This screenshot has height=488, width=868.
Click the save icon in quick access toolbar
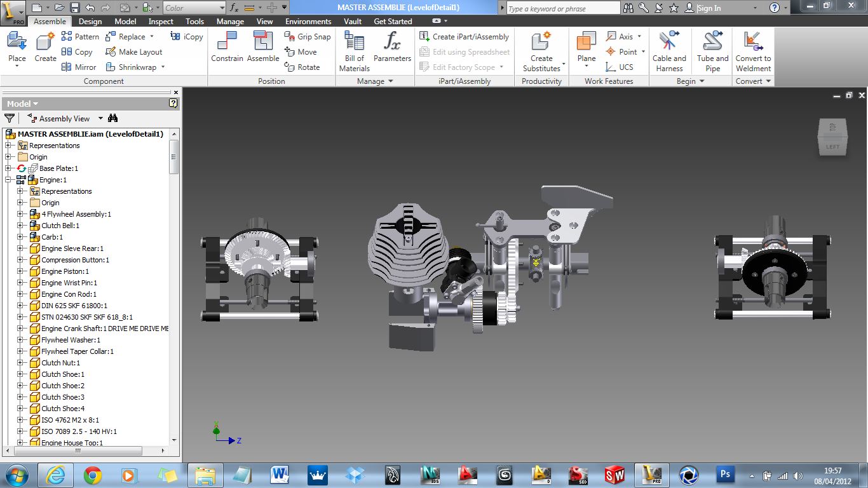[74, 8]
